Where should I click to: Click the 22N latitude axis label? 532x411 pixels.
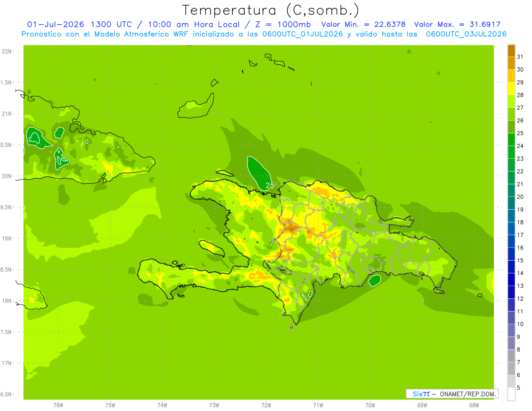8,51
